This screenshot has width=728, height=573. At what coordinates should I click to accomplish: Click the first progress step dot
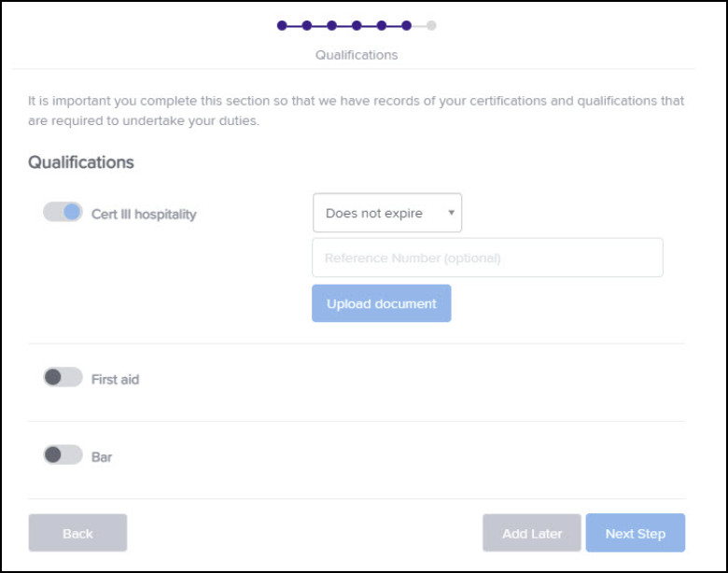pyautogui.click(x=282, y=25)
